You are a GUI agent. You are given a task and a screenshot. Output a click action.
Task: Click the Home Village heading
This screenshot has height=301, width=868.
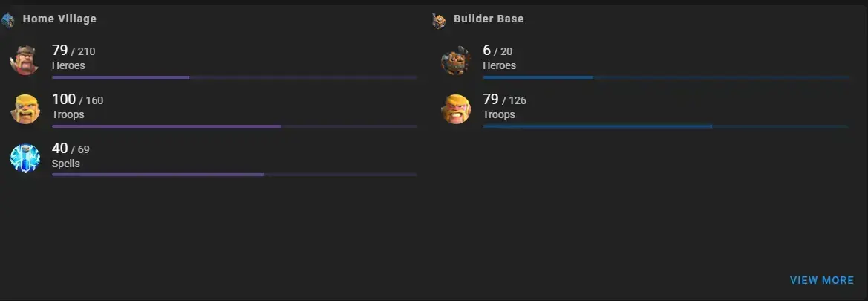point(59,19)
